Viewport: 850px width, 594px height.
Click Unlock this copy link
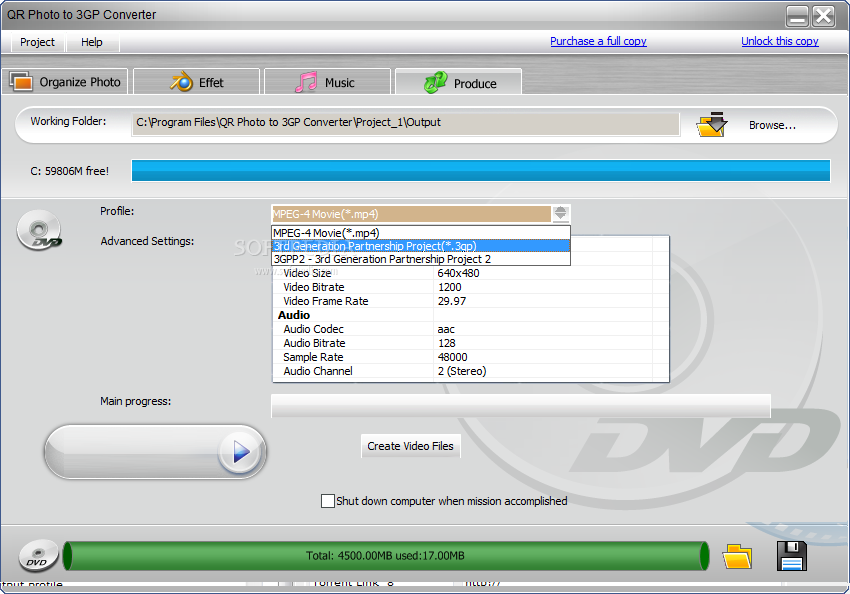click(x=780, y=41)
